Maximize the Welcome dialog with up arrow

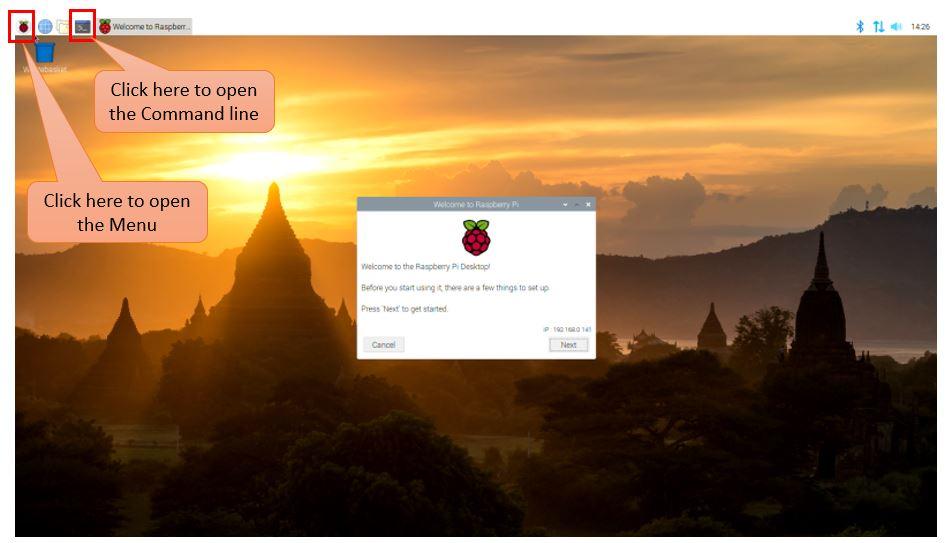click(577, 204)
